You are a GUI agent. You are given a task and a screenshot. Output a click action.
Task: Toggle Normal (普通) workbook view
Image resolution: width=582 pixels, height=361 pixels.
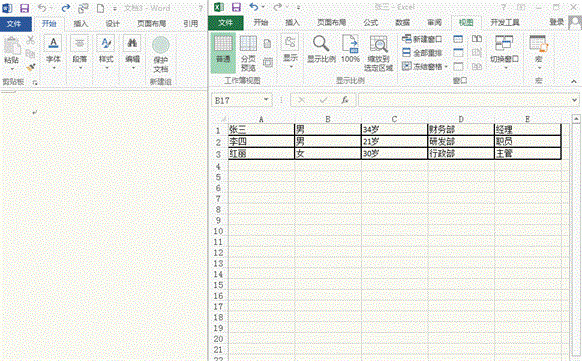[223, 52]
